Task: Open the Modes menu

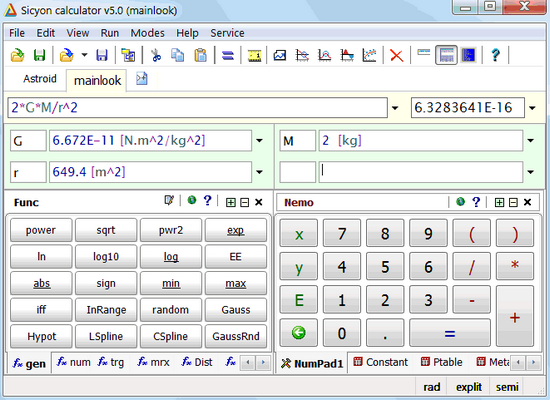Action: [147, 33]
